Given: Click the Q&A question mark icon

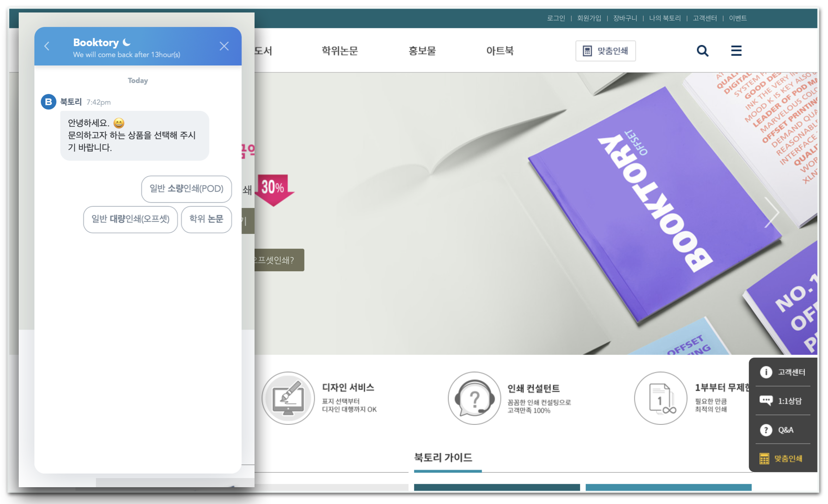Looking at the screenshot, I should 766,430.
